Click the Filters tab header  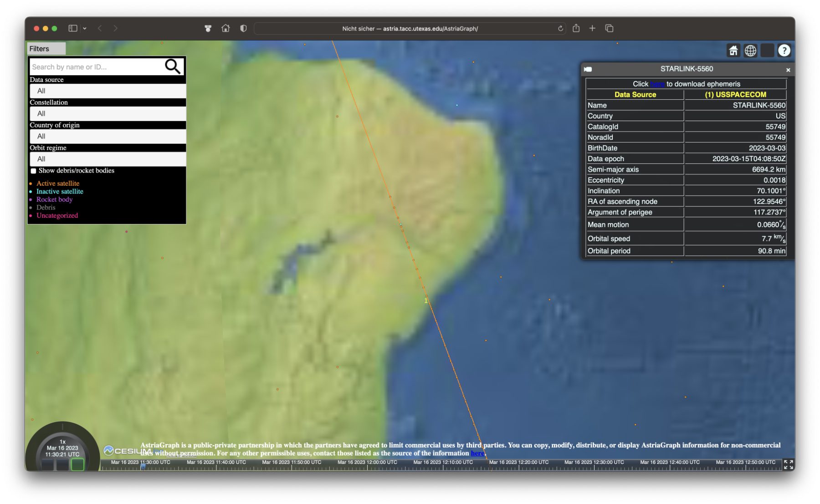(x=46, y=49)
